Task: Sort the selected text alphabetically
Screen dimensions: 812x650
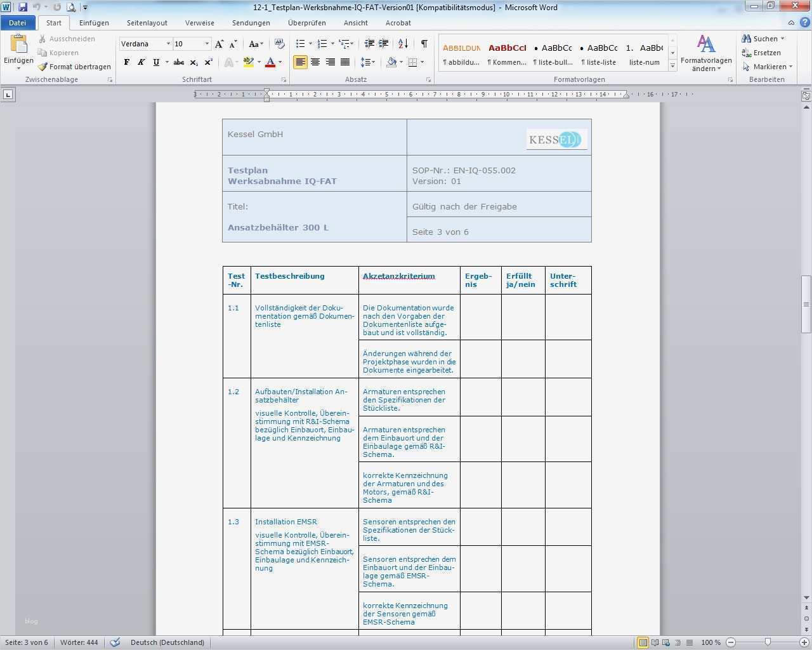Action: [403, 44]
